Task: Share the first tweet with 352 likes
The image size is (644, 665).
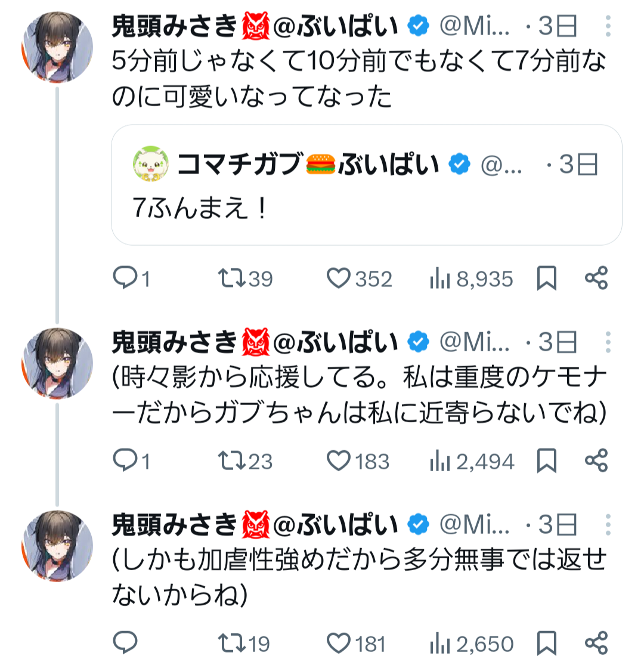Action: (596, 279)
